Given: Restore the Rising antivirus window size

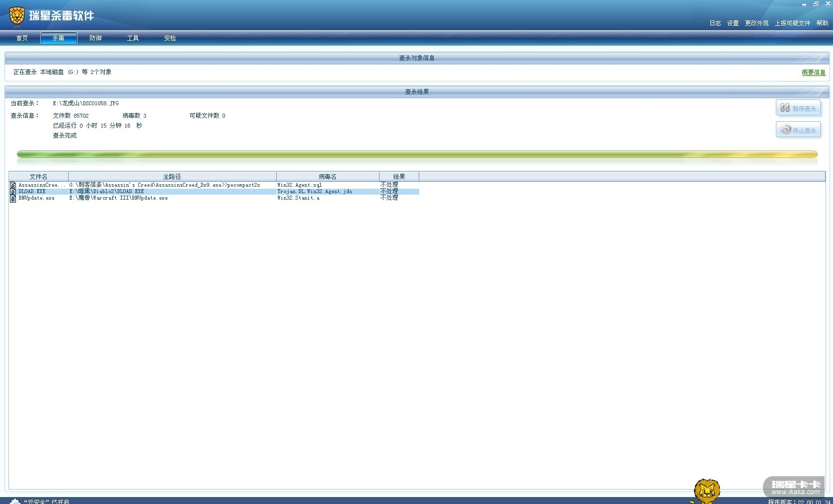Looking at the screenshot, I should pos(816,4).
